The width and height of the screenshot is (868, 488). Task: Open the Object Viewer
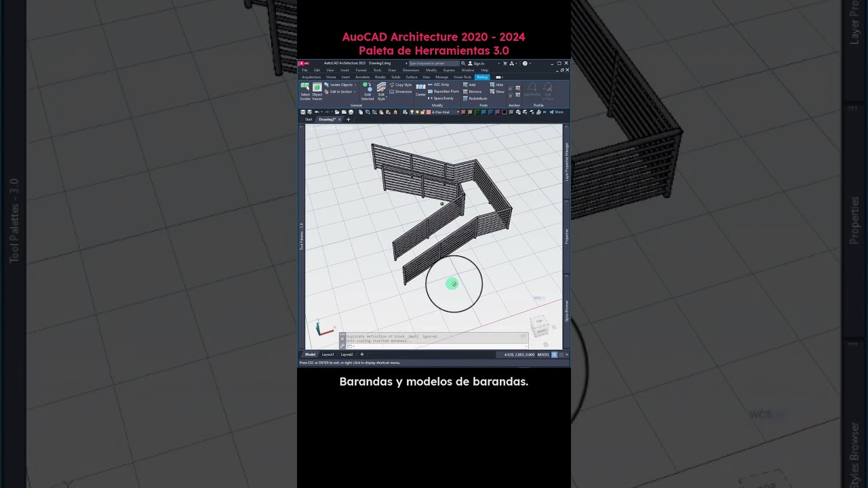(317, 91)
